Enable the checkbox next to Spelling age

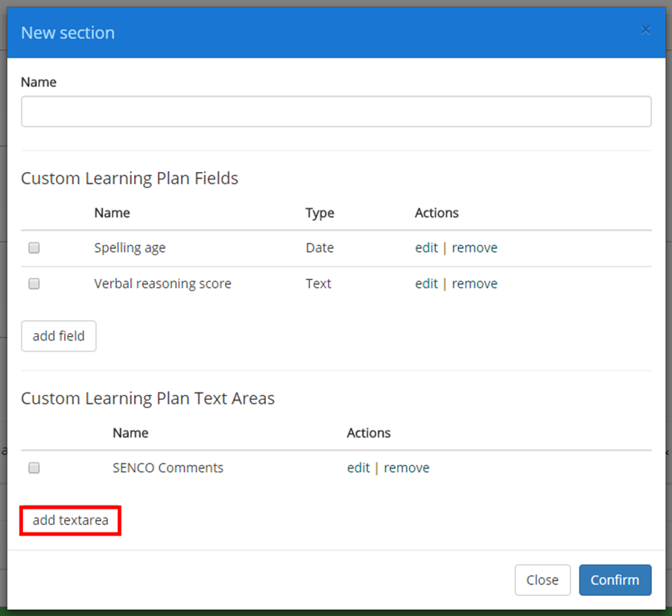tap(34, 247)
